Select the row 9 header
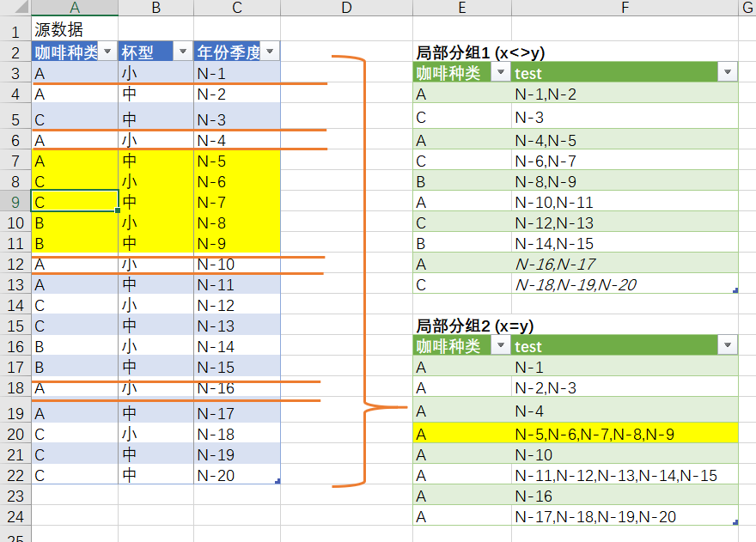 [15, 199]
